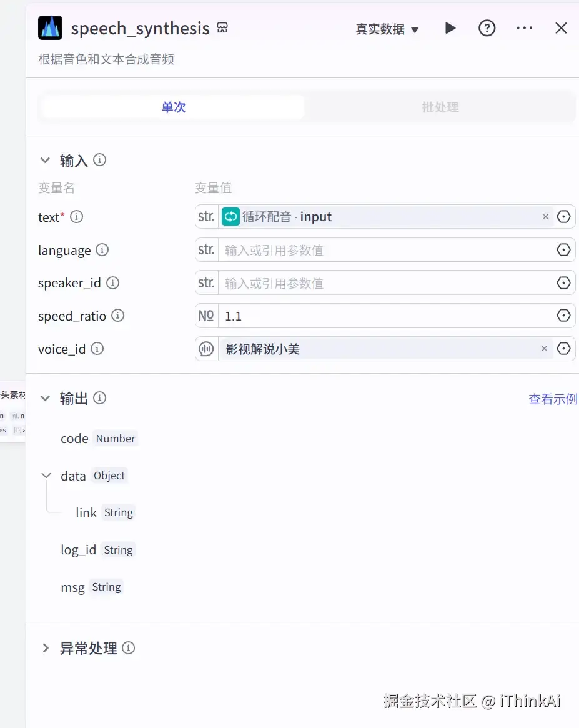
Task: Click the 变量名 column header
Action: tap(56, 187)
